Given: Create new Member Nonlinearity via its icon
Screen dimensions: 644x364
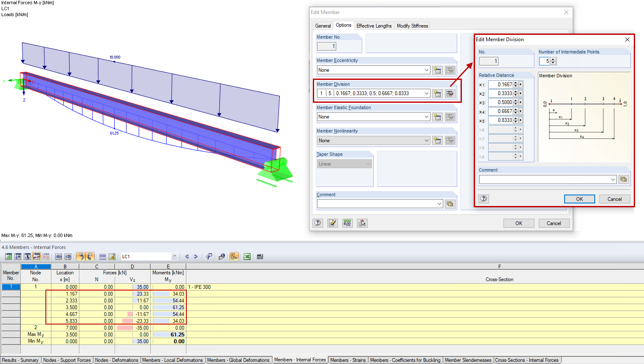Looking at the screenshot, I should click(437, 141).
